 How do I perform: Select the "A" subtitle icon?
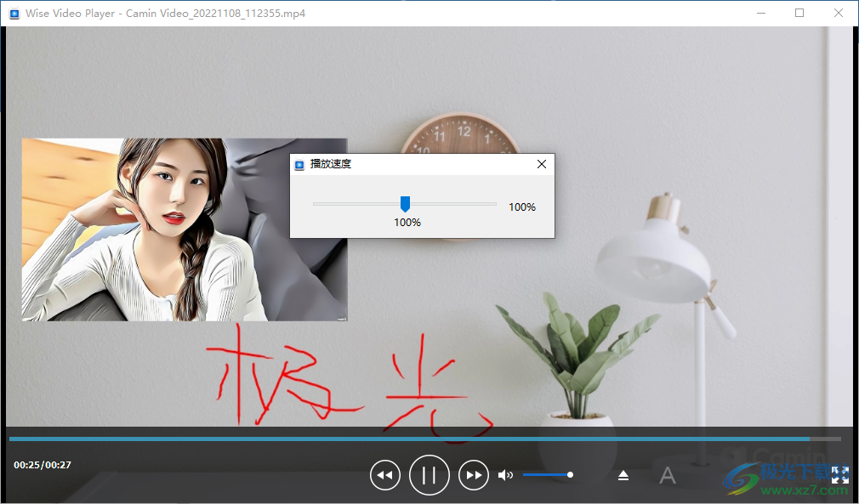(x=668, y=476)
